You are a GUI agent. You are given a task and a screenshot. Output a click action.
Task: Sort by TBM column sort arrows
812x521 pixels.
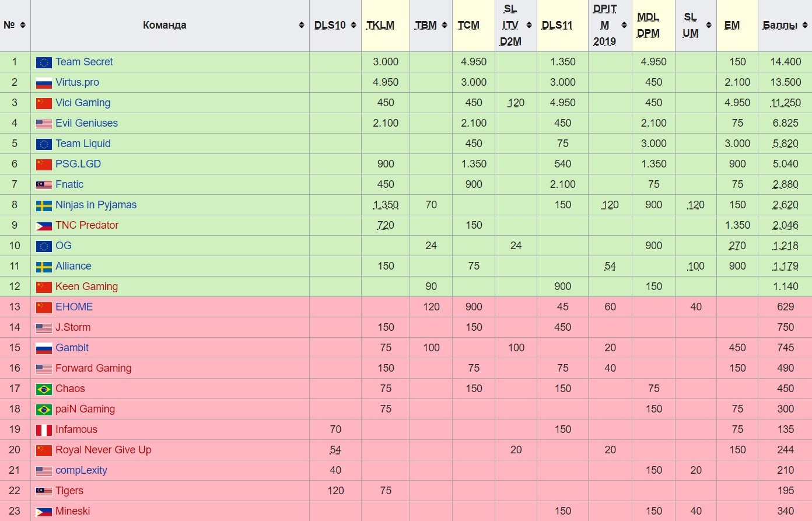[444, 25]
